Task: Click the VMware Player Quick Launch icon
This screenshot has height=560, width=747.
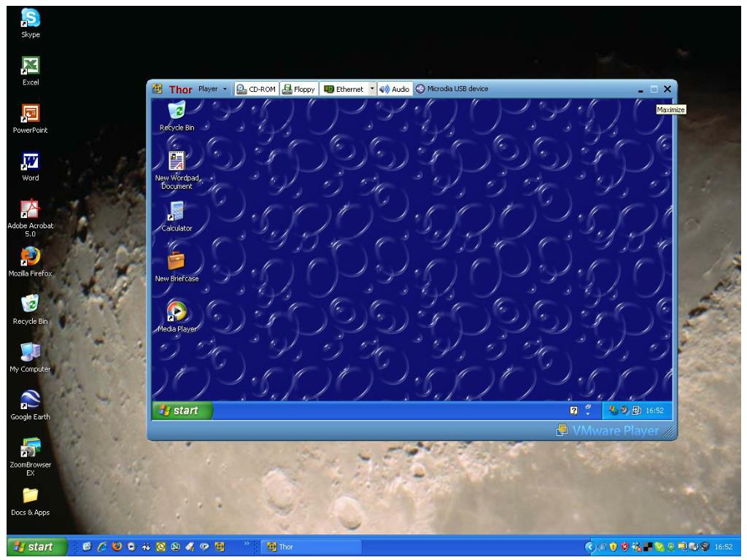Action: (x=220, y=547)
